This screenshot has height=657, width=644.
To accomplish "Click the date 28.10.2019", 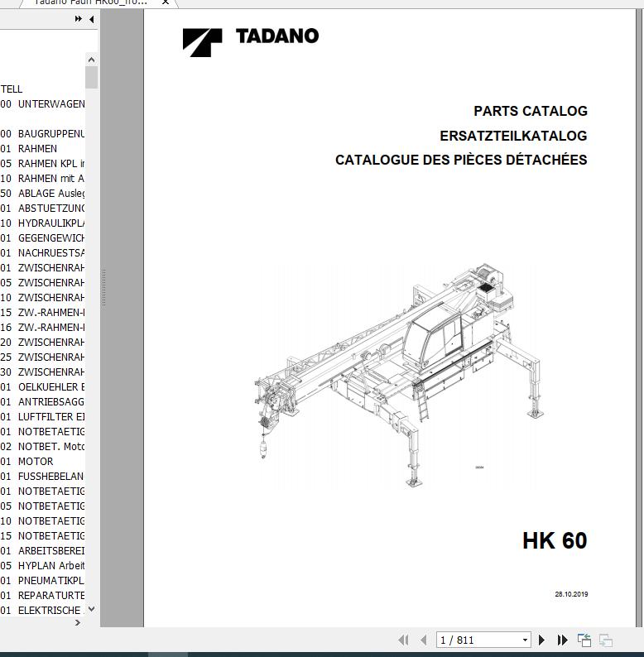I will point(571,594).
